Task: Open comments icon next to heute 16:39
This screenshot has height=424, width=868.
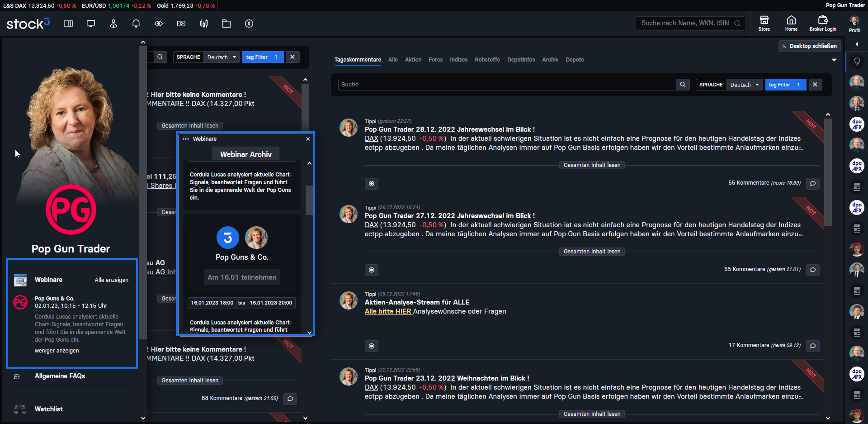Action: tap(813, 183)
